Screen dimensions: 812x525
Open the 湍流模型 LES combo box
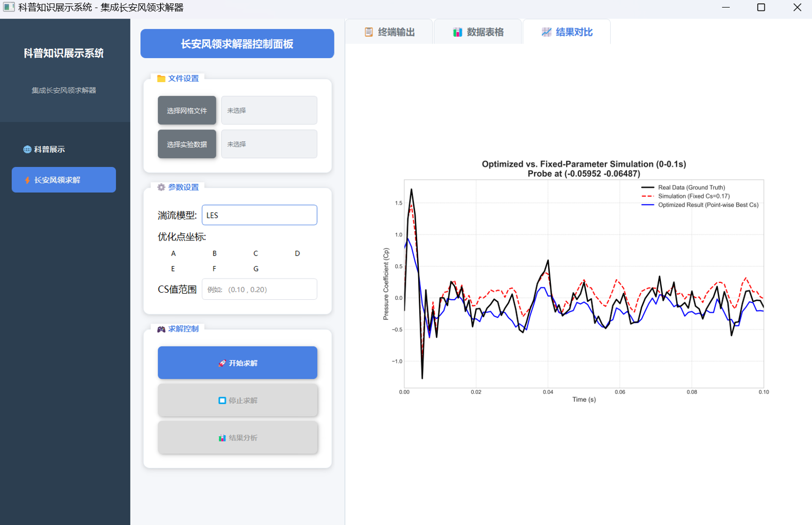click(259, 215)
